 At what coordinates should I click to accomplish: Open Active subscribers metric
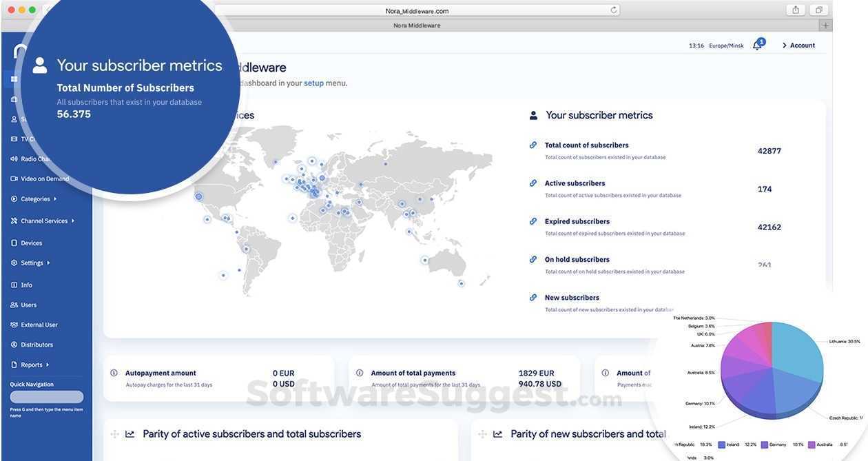[x=575, y=183]
